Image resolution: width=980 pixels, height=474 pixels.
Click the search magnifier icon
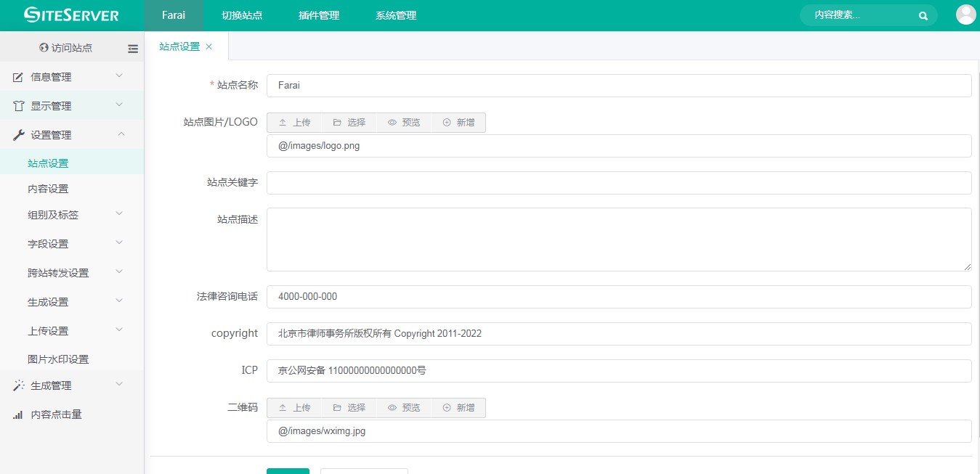923,15
